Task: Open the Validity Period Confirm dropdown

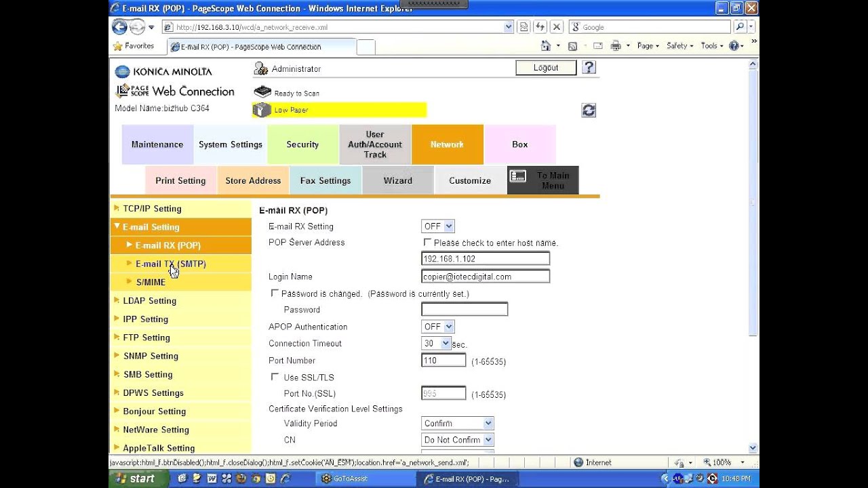Action: tap(458, 423)
